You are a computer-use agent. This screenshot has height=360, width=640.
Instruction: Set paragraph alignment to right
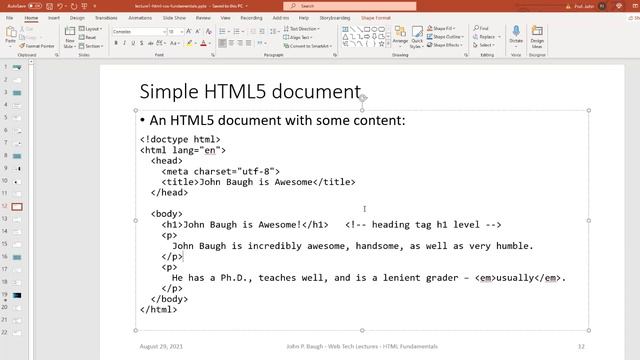tap(240, 43)
